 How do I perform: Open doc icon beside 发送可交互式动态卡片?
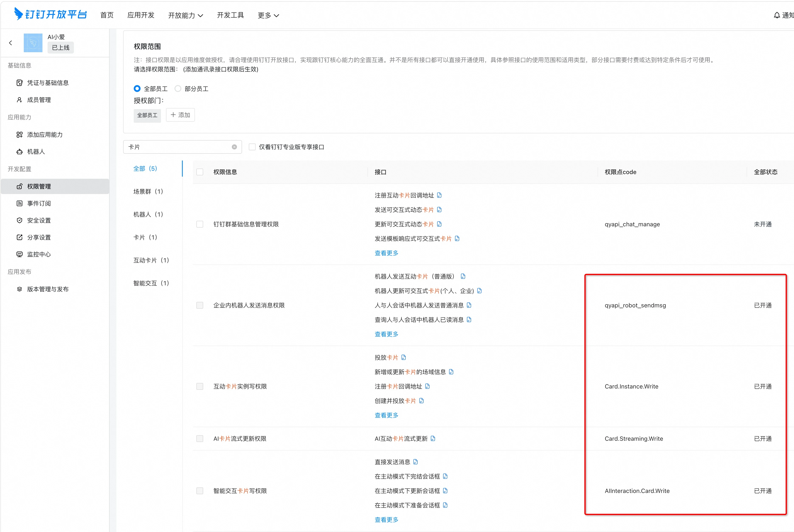pos(439,210)
